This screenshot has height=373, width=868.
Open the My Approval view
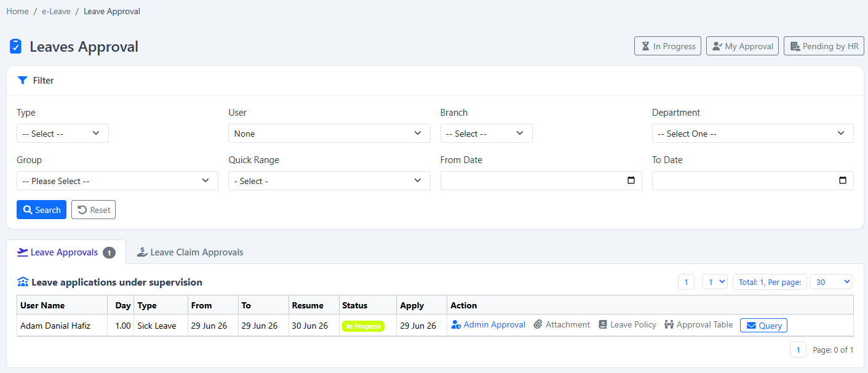(x=743, y=46)
